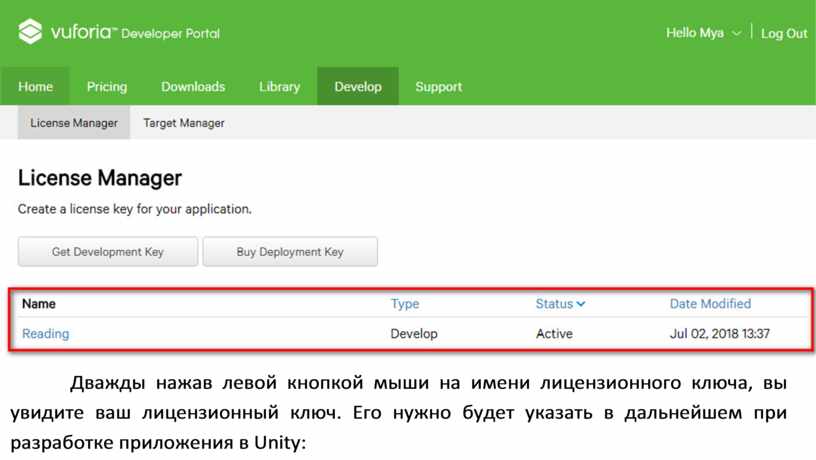The image size is (816, 460).
Task: Open the Pricing page
Action: point(107,86)
